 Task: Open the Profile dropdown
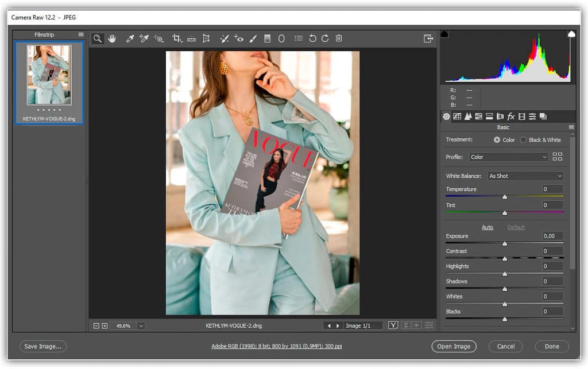pyautogui.click(x=509, y=157)
